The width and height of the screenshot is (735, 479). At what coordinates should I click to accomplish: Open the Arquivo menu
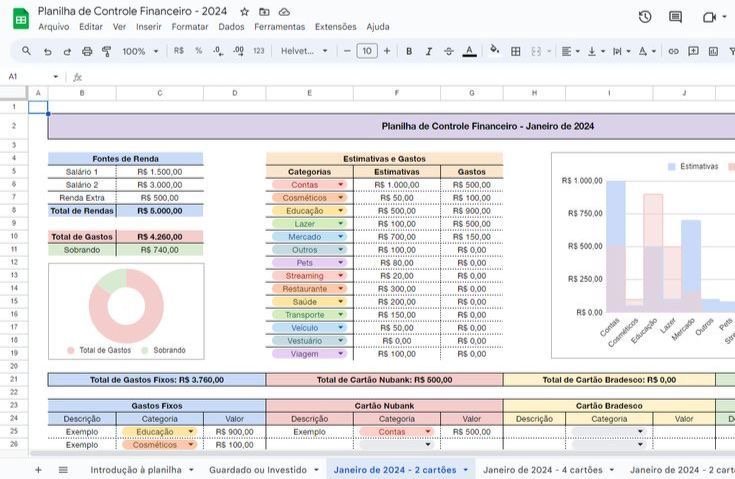click(53, 27)
